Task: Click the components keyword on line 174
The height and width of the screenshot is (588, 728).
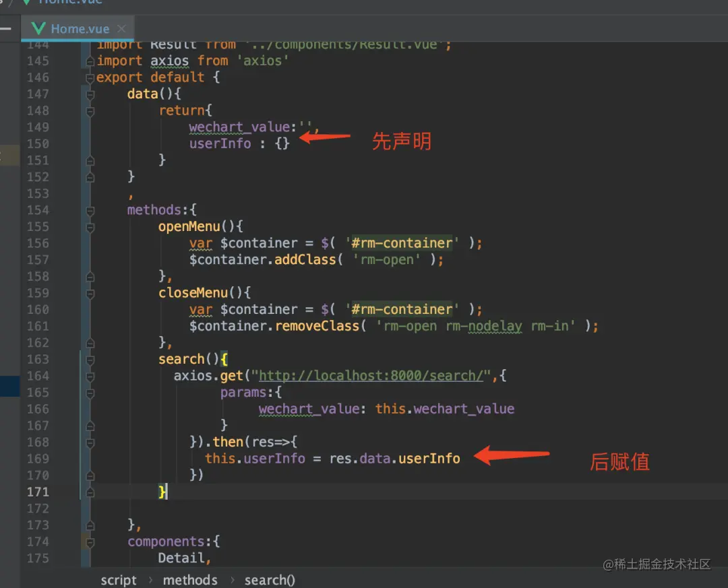Action: pos(166,542)
